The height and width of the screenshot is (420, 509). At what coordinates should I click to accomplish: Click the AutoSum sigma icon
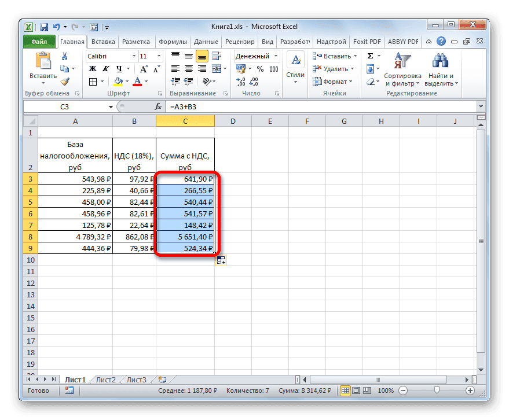click(371, 56)
